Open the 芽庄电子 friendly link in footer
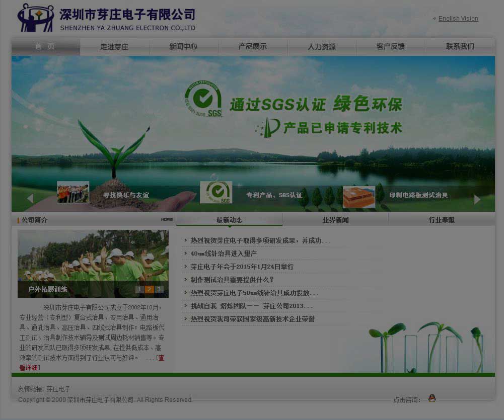 (58, 389)
